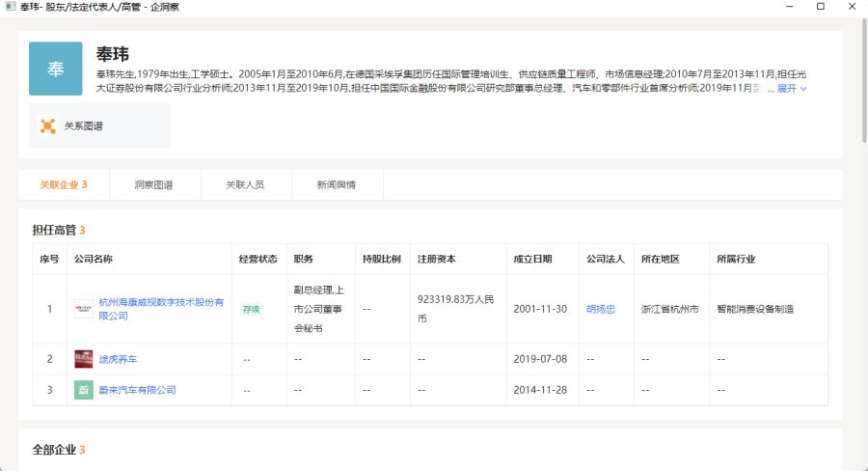Expand the biography with 展开 link

[787, 89]
